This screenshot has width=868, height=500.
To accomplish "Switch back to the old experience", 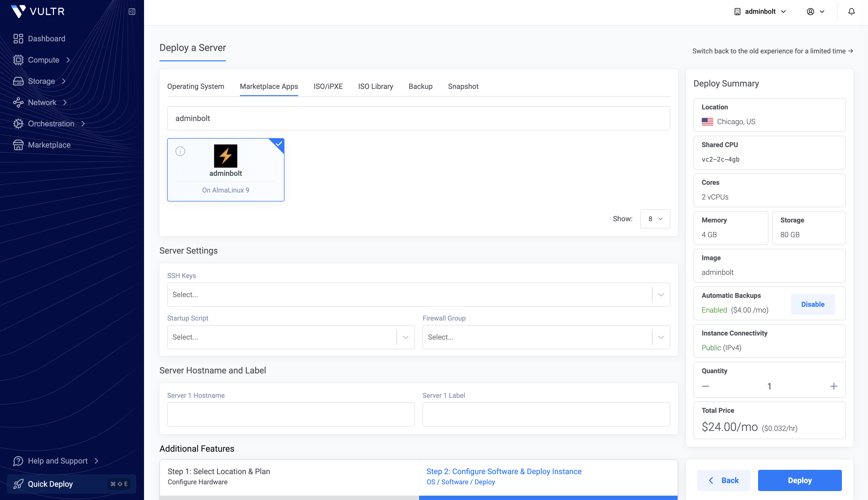I will coord(773,51).
